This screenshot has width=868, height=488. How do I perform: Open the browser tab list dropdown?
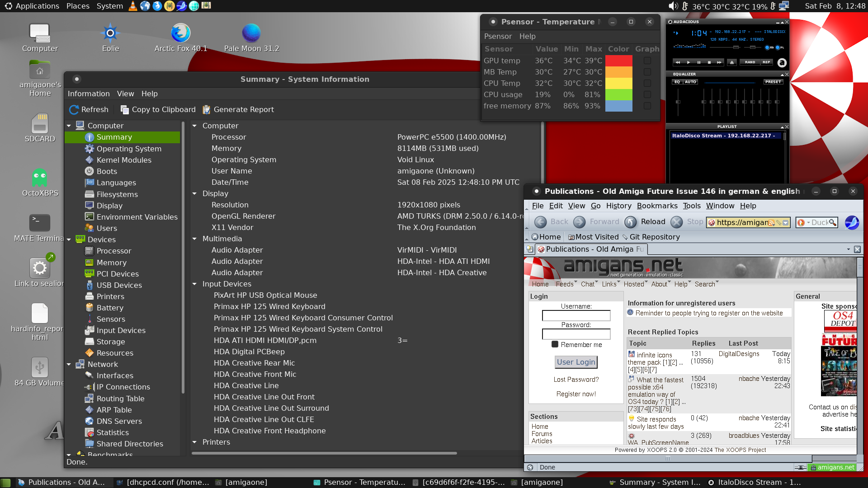point(848,249)
